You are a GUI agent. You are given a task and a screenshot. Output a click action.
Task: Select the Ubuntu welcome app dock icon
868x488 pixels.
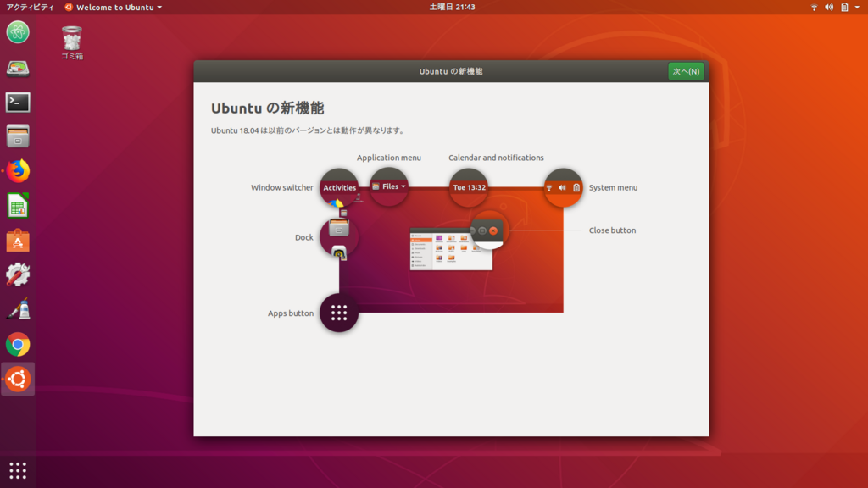pyautogui.click(x=18, y=379)
